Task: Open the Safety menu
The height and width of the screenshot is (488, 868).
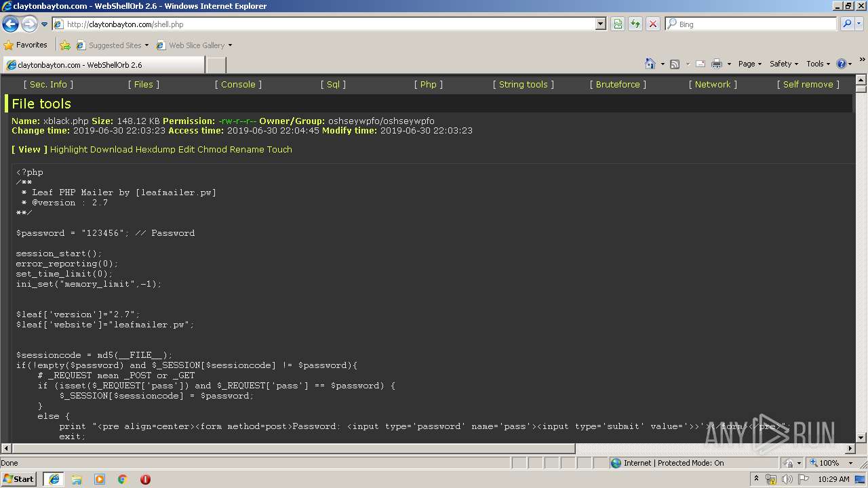Action: [x=784, y=64]
